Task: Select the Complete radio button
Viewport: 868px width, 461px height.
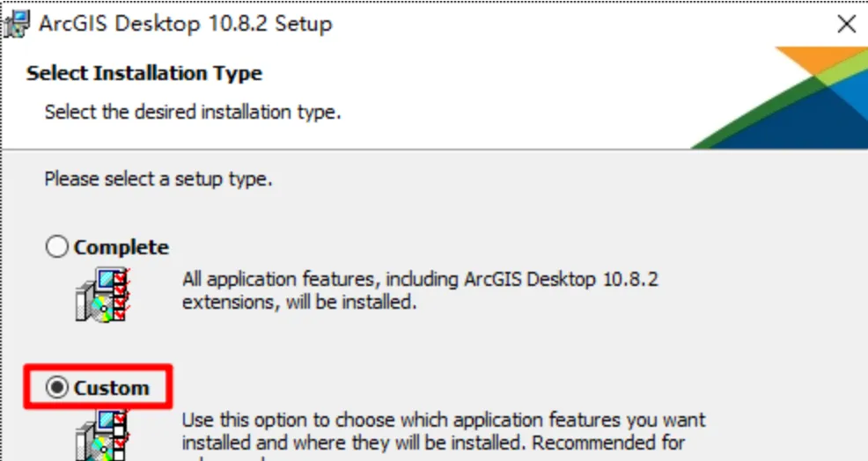Action: (x=57, y=247)
